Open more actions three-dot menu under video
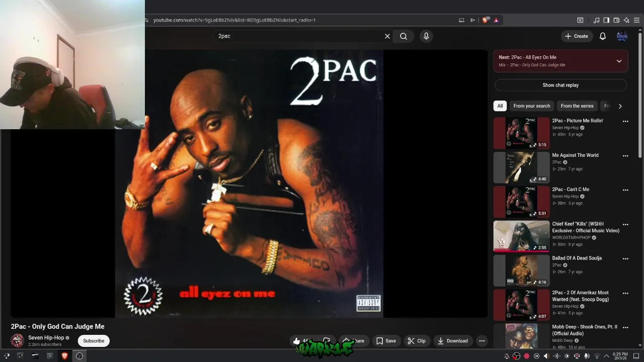 point(482,341)
